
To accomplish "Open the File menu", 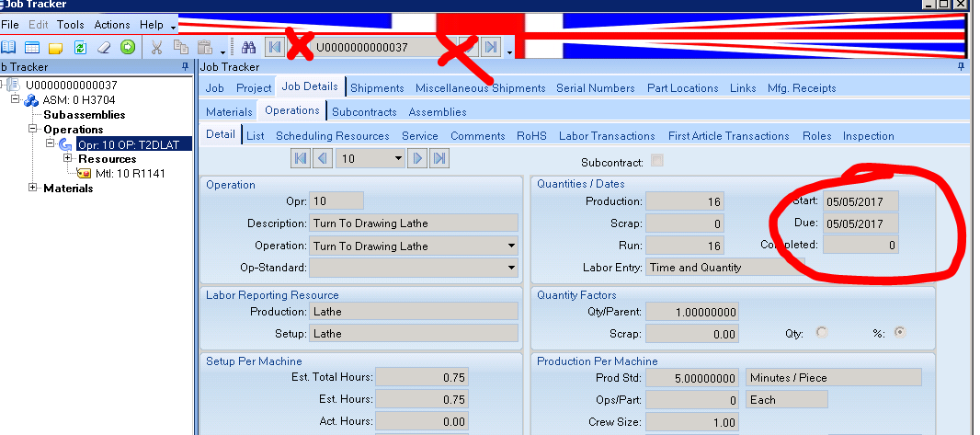I will point(10,25).
